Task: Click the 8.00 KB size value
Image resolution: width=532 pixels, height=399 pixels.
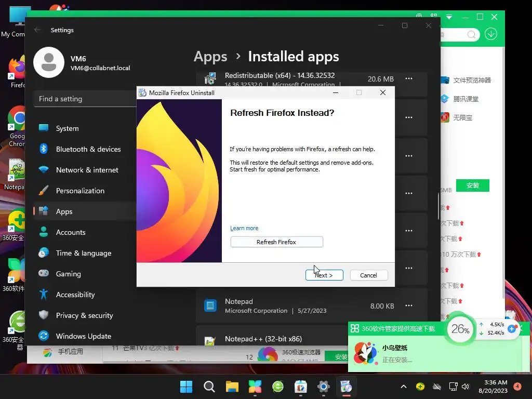Action: click(x=382, y=306)
